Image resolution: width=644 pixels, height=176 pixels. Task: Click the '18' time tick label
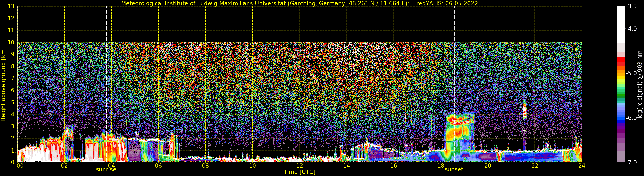[441, 166]
